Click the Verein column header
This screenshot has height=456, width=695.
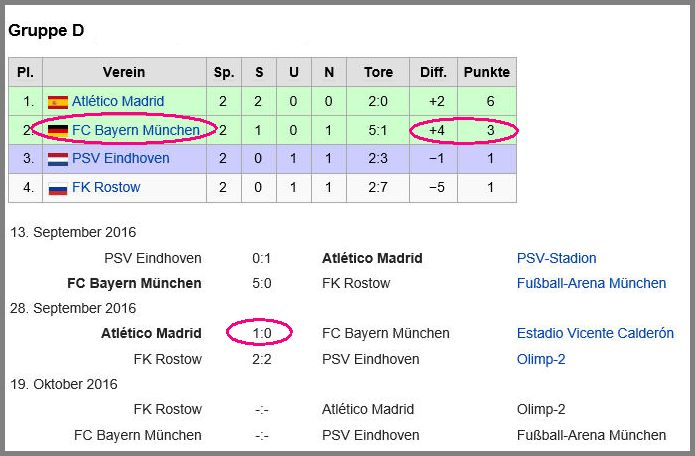point(124,72)
